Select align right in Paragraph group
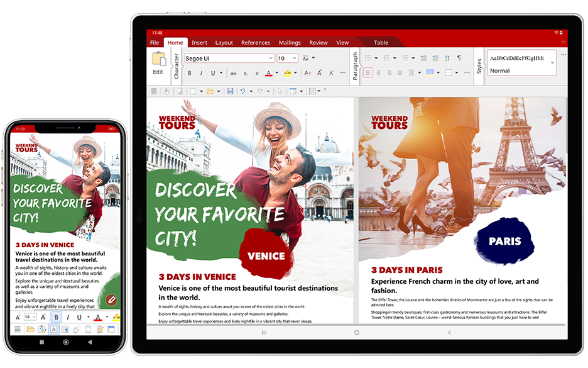This screenshot has height=368, width=588. (x=389, y=72)
